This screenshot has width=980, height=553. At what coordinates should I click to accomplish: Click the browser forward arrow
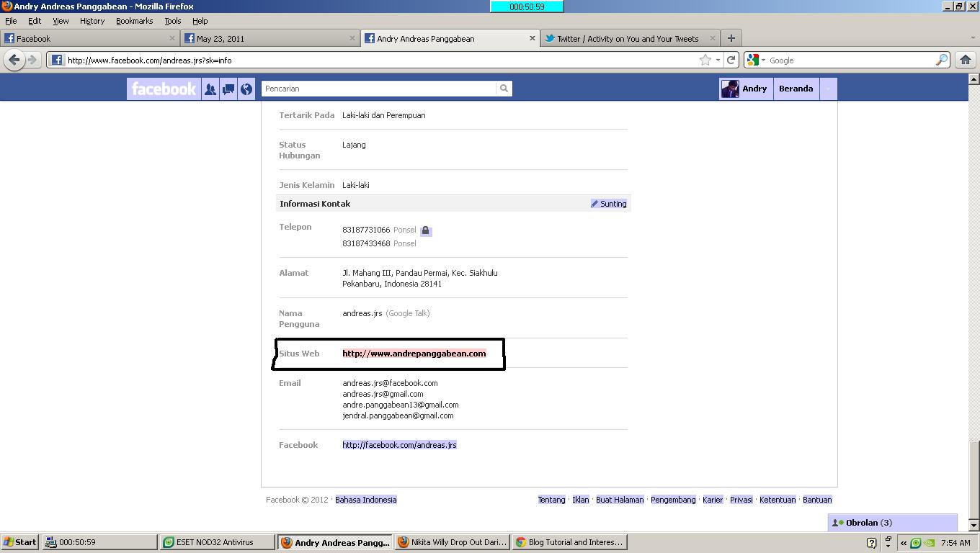coord(32,60)
